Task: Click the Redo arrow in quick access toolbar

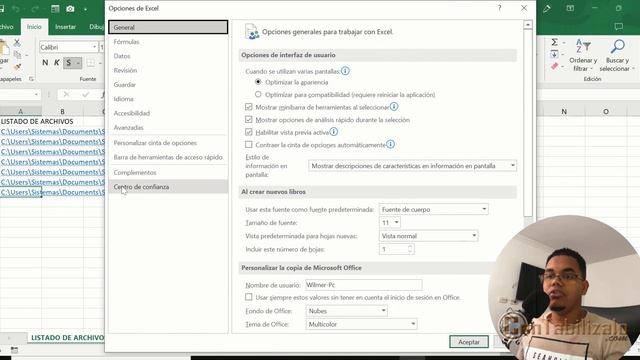Action: pos(36,9)
